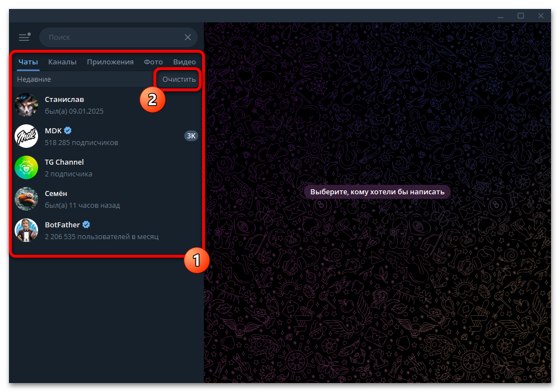Click the 2 подписчика subtitle
This screenshot has width=560, height=392.
(x=68, y=174)
